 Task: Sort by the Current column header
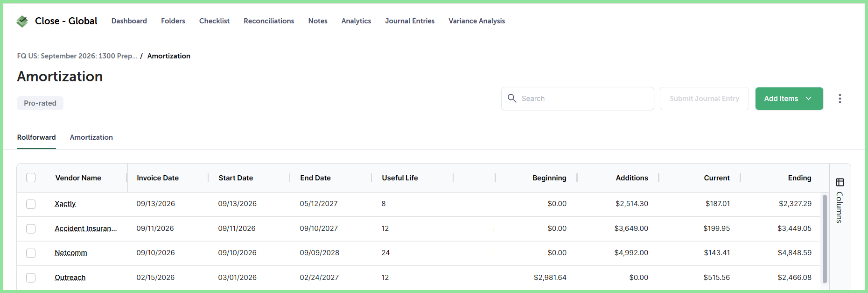pos(717,178)
